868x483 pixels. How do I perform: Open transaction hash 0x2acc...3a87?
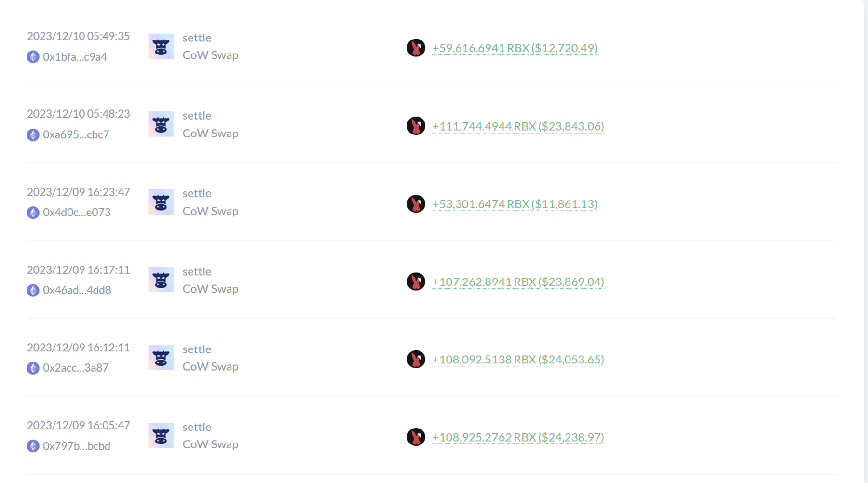tap(76, 368)
